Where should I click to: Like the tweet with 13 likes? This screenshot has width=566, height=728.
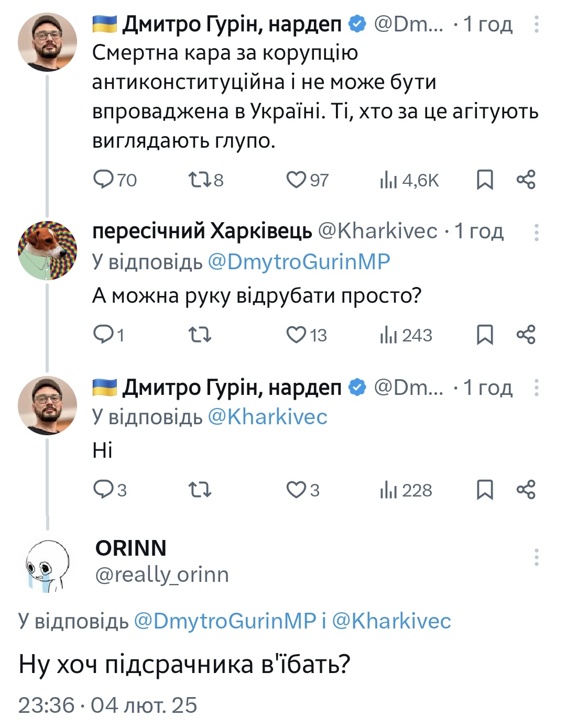point(296,335)
